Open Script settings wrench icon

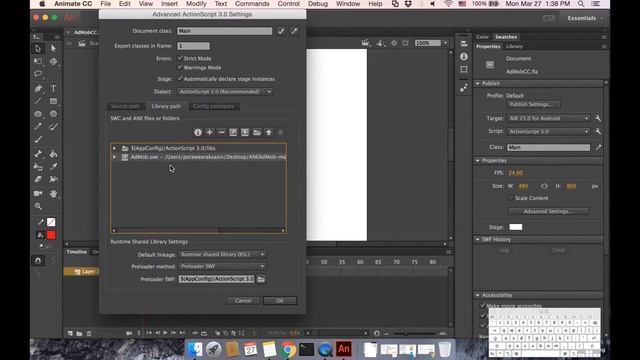(x=598, y=131)
